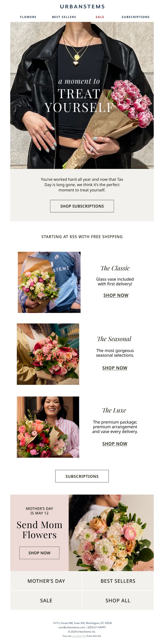Select the SHOP ALL footer tile
The height and width of the screenshot is (644, 164).
(118, 600)
